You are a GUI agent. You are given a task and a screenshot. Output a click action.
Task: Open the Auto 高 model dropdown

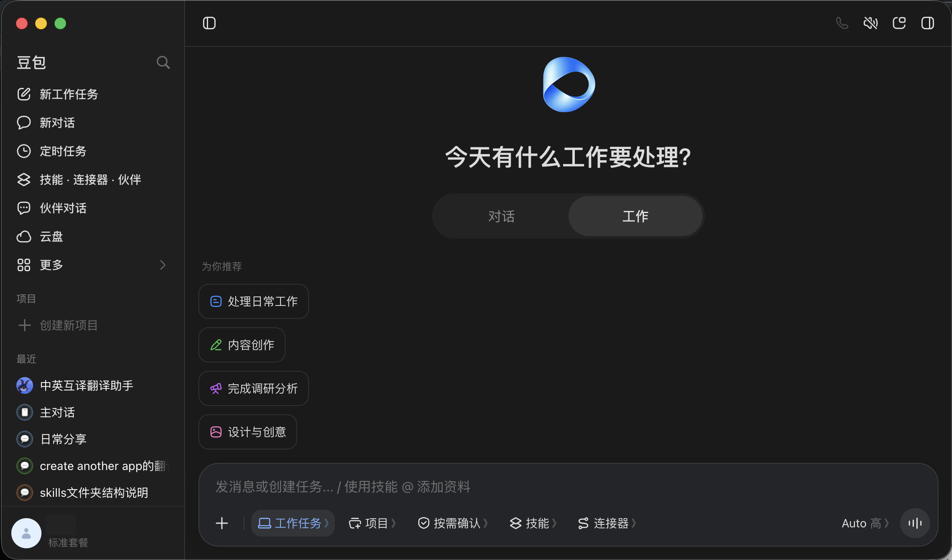(x=865, y=523)
